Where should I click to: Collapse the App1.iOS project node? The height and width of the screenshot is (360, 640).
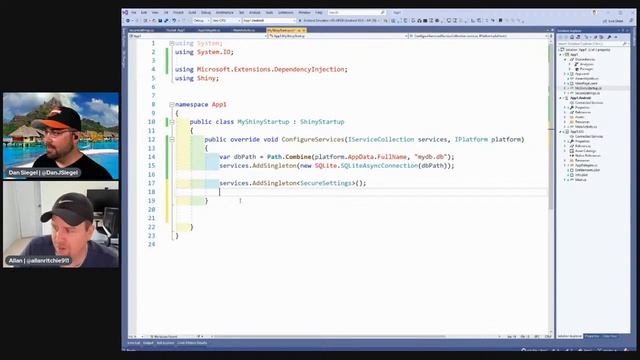pos(560,132)
